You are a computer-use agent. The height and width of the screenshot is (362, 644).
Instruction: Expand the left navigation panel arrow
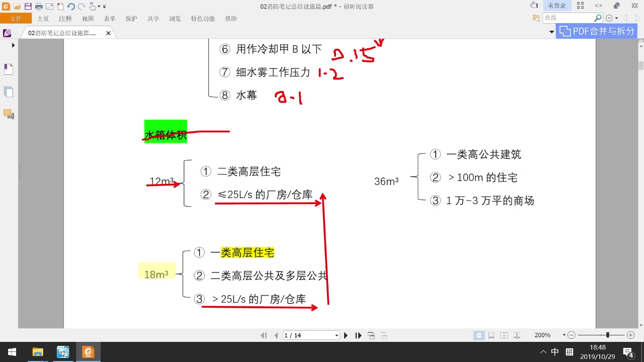click(x=13, y=45)
